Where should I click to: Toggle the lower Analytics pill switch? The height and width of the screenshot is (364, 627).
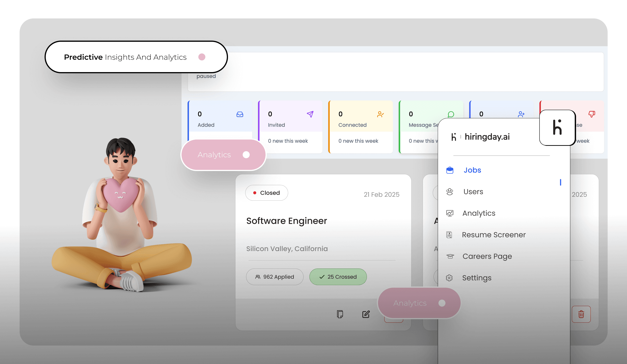coord(442,303)
